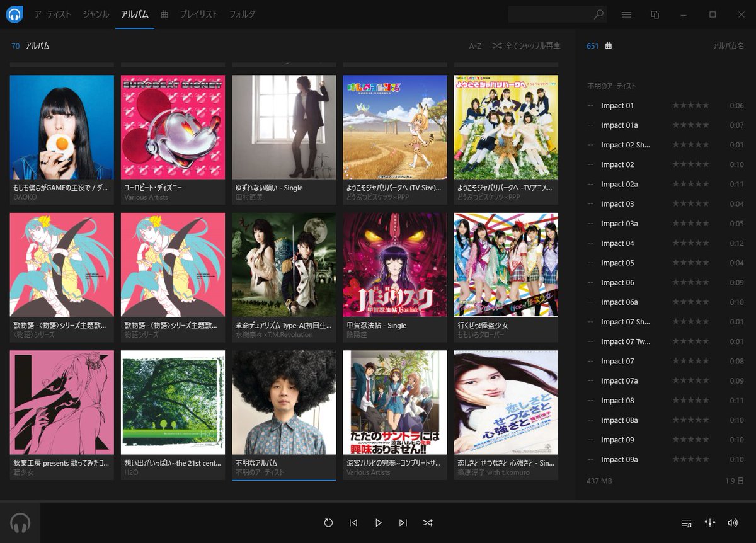Image resolution: width=756 pixels, height=543 pixels.
Task: Select the DAOKO album cover
Action: [x=62, y=127]
